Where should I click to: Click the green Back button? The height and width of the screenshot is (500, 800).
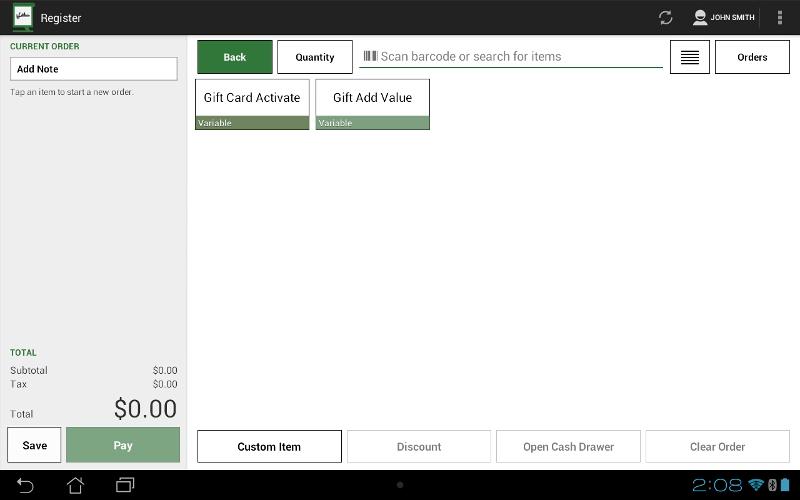coord(235,57)
